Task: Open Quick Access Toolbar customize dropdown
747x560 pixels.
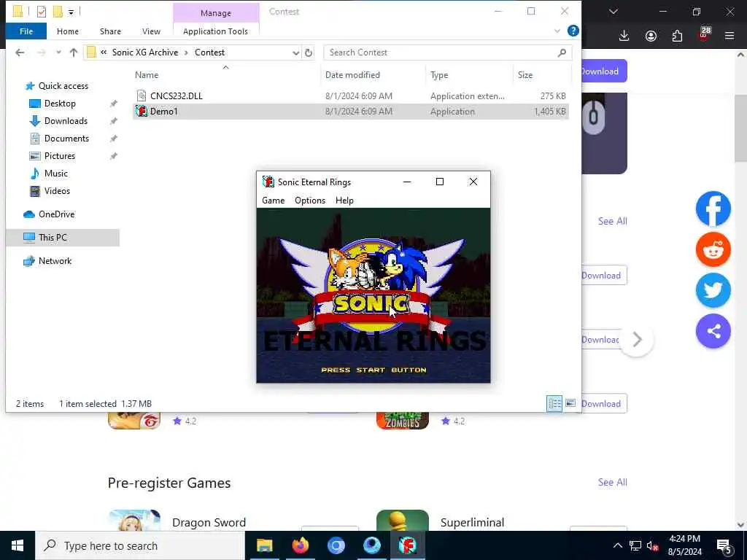Action: click(x=71, y=12)
